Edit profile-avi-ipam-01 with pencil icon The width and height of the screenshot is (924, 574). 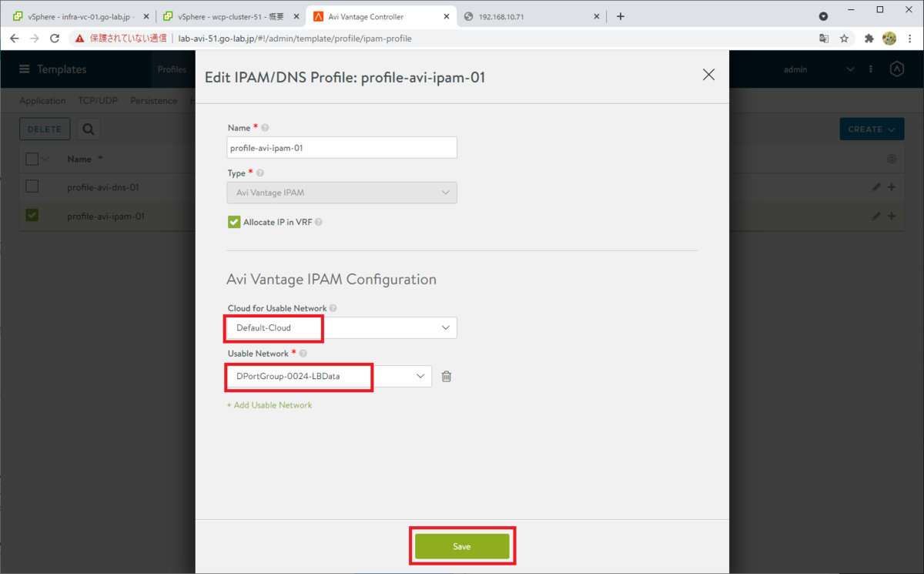click(x=876, y=217)
